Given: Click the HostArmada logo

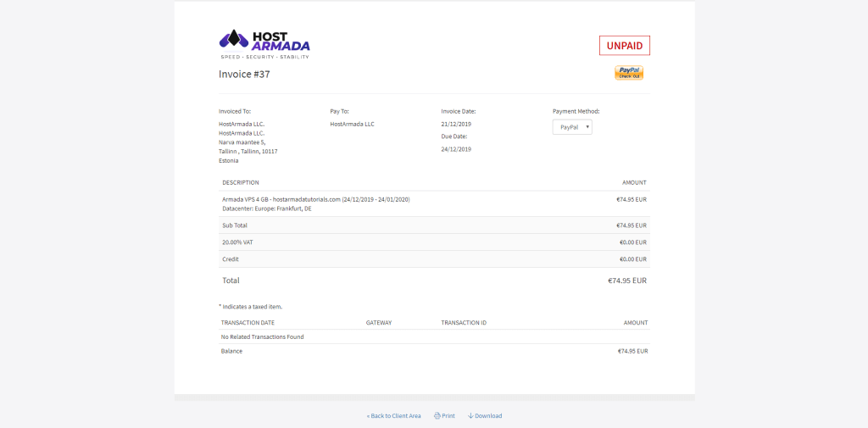Looking at the screenshot, I should click(264, 44).
